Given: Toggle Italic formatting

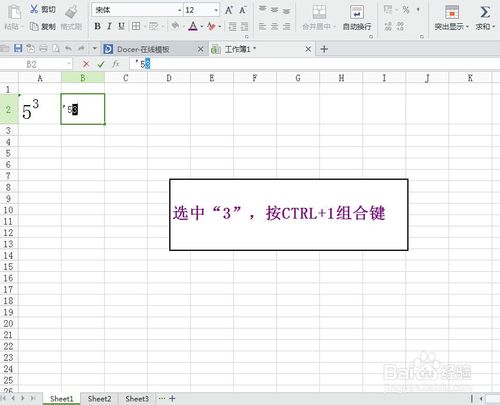Looking at the screenshot, I should click(x=109, y=26).
